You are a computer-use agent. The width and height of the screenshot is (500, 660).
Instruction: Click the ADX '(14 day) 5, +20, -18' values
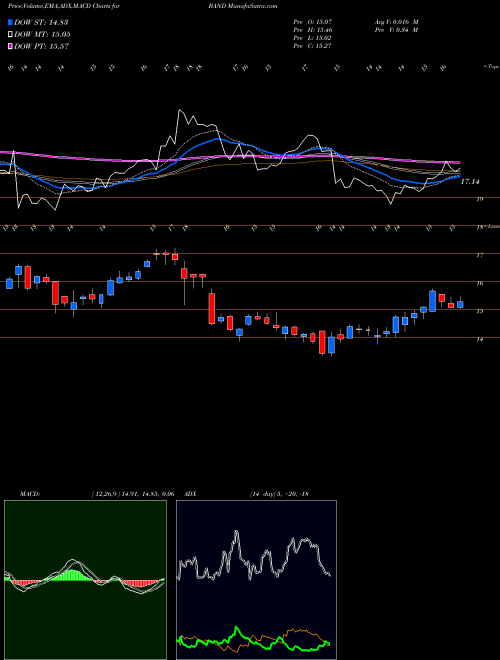point(279,494)
